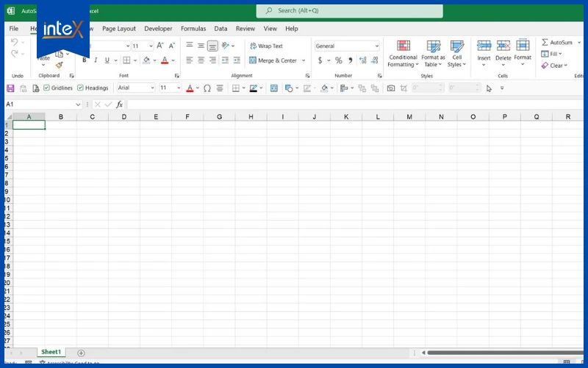Click the Decrease Font Size icon
Image resolution: width=588 pixels, height=368 pixels.
pos(172,46)
